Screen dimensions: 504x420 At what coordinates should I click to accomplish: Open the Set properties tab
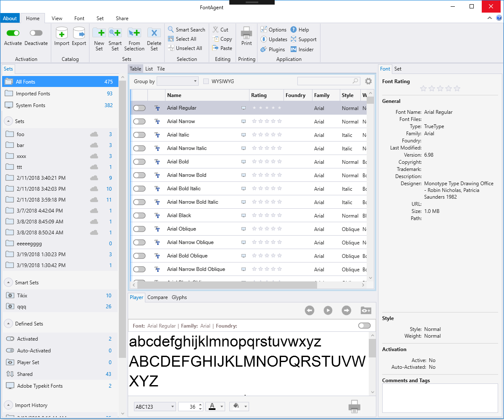398,69
